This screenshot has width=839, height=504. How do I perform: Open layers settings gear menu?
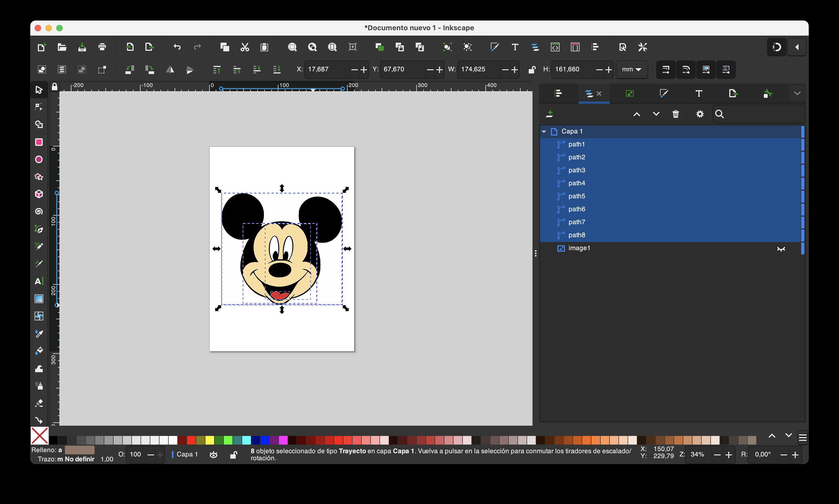pyautogui.click(x=700, y=114)
